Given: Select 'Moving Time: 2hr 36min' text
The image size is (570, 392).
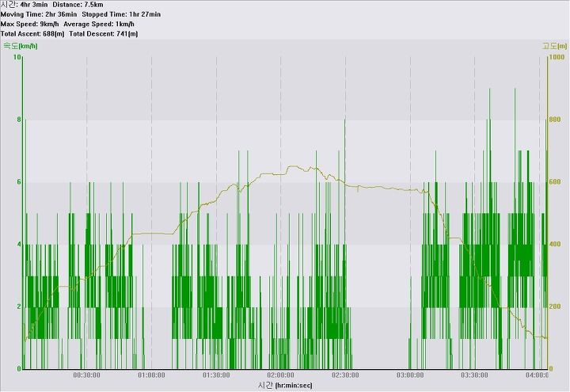Looking at the screenshot, I should pos(39,14).
